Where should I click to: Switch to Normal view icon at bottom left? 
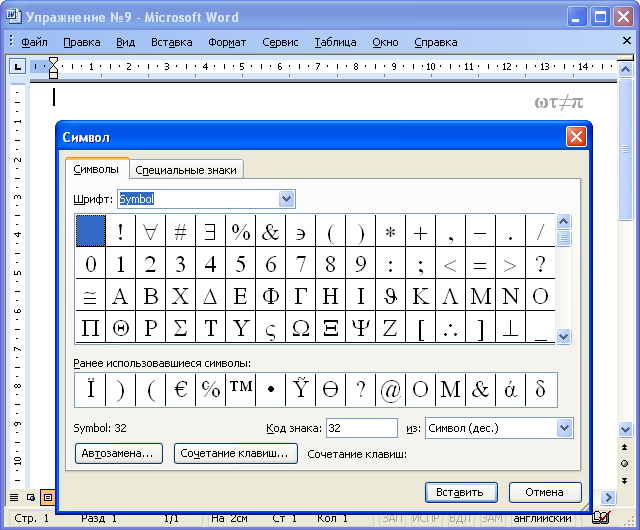(x=14, y=497)
